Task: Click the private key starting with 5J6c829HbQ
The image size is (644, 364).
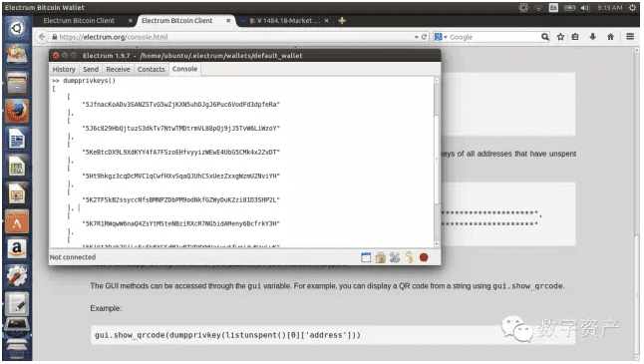Action: click(180, 129)
